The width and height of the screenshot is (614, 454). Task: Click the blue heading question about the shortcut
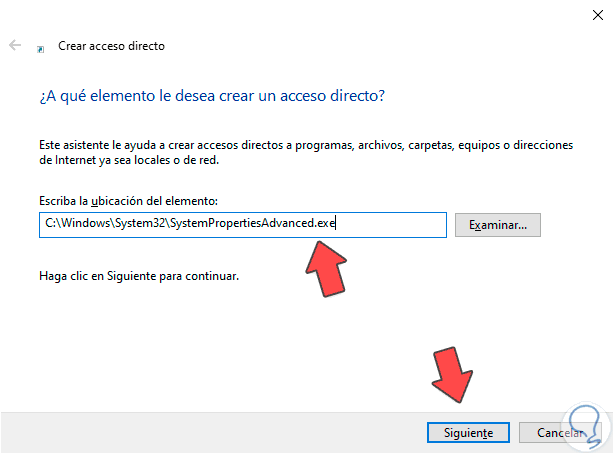(212, 96)
